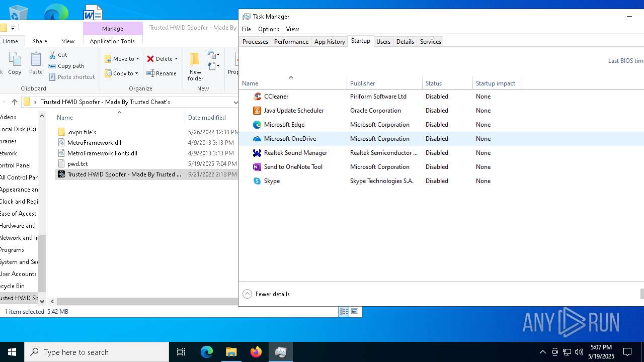Viewport: 644px width, 362px height.
Task: Open the Delete dropdown arrow
Action: tap(176, 59)
